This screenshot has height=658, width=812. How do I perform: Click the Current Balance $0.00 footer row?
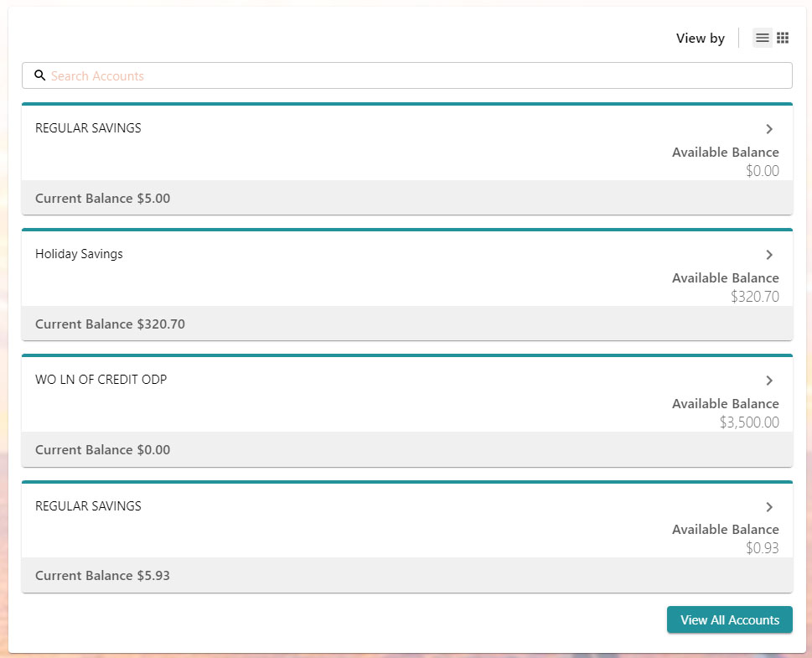coord(102,450)
